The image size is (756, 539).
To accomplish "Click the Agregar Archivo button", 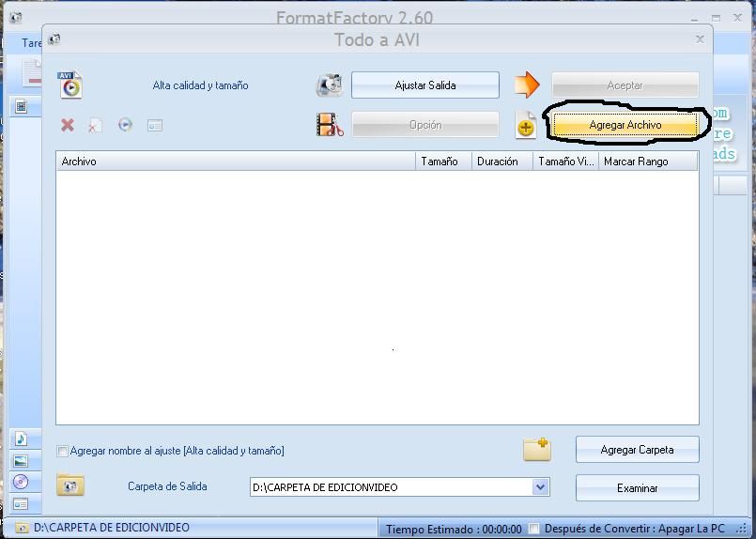I will [x=625, y=125].
